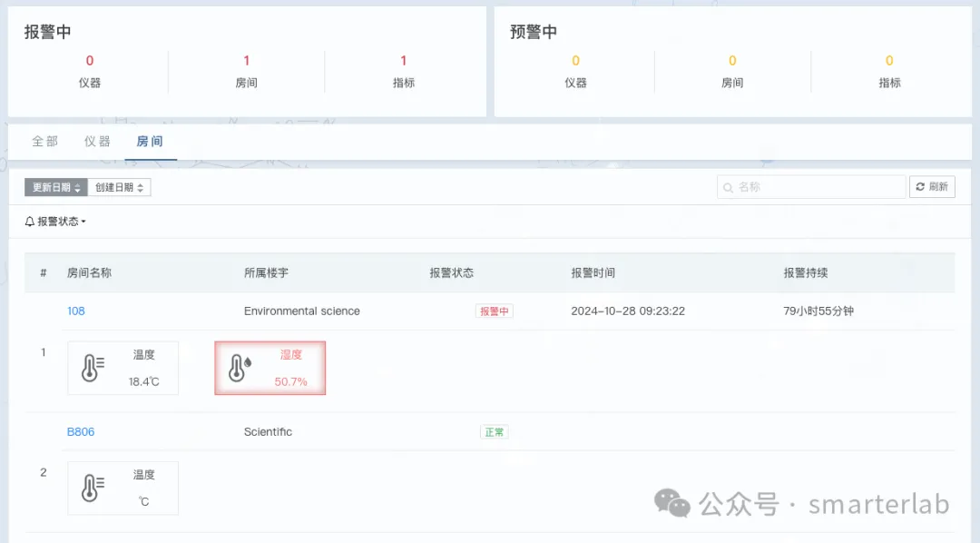980x543 pixels.
Task: Click the thermometer icon in room 108's 温度 card
Action: click(x=93, y=368)
